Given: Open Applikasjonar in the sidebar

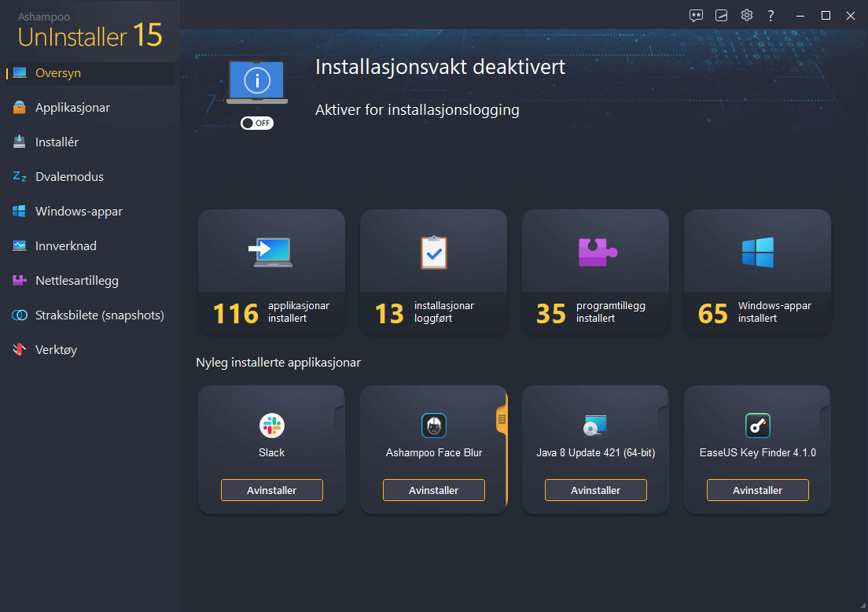Looking at the screenshot, I should 89,108.
